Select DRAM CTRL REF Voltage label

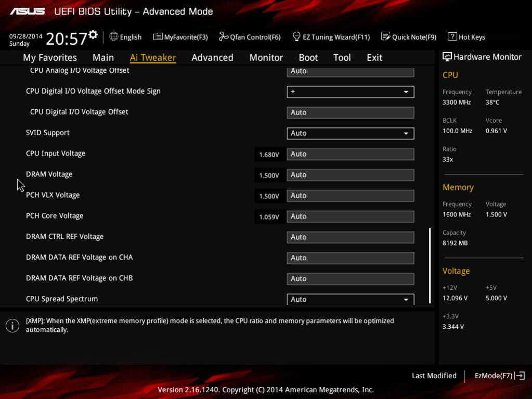65,237
